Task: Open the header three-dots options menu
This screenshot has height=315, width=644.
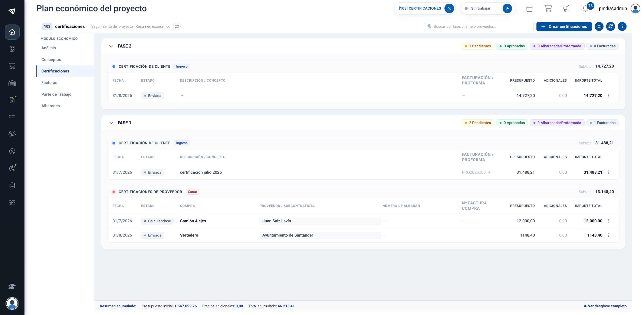Action: click(622, 26)
